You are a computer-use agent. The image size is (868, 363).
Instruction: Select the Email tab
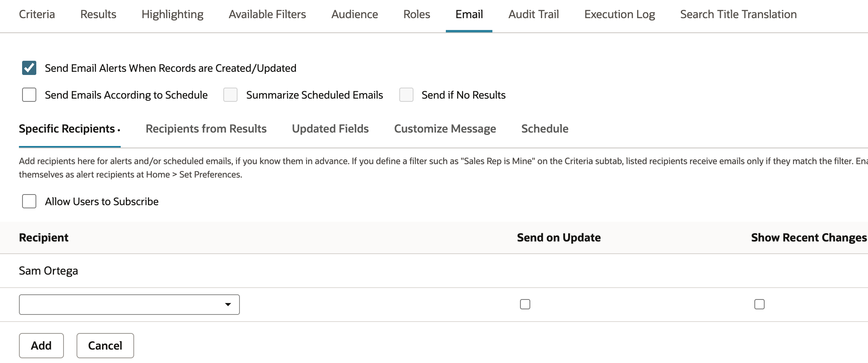point(469,15)
